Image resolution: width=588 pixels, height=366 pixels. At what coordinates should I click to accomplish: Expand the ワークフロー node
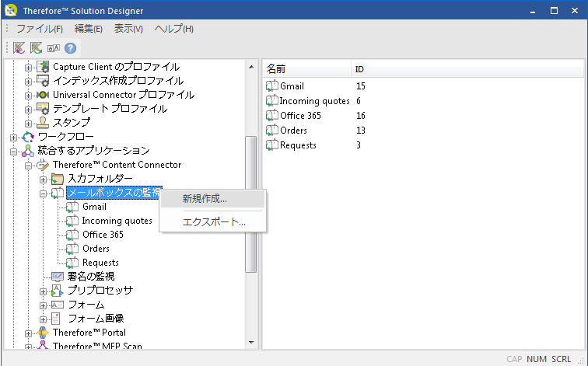pos(13,138)
